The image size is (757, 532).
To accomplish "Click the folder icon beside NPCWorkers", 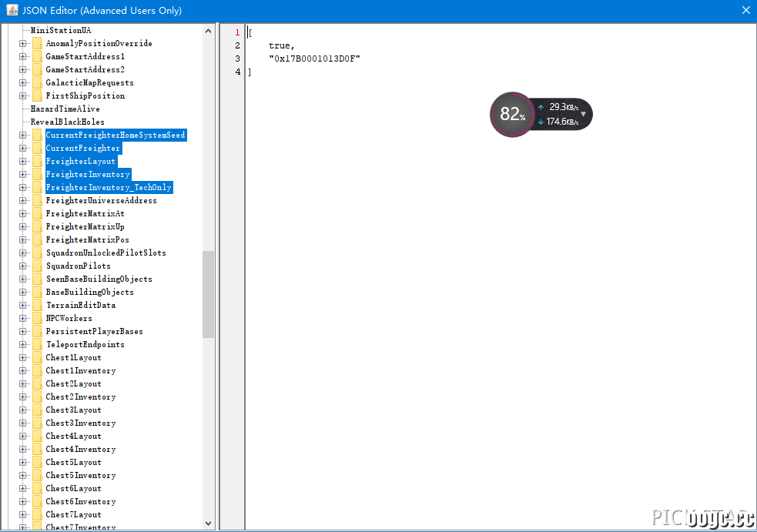I will pos(37,318).
